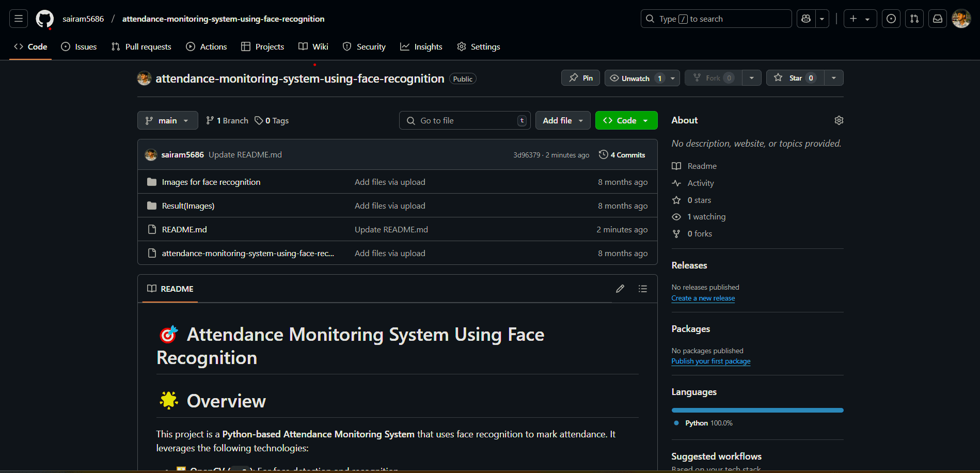Viewport: 980px width, 473px height.
Task: Edit README using the pencil icon
Action: click(x=620, y=289)
